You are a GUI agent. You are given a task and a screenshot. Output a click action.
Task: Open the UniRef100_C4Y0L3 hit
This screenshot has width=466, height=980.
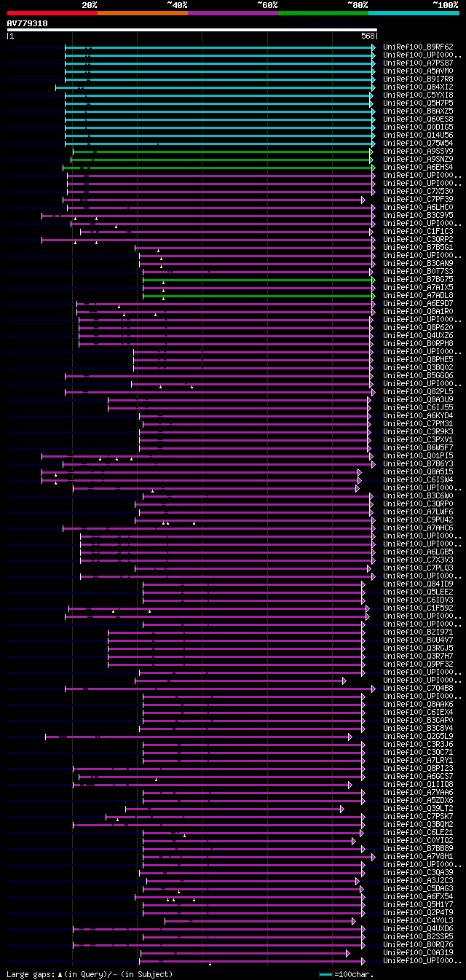click(418, 921)
